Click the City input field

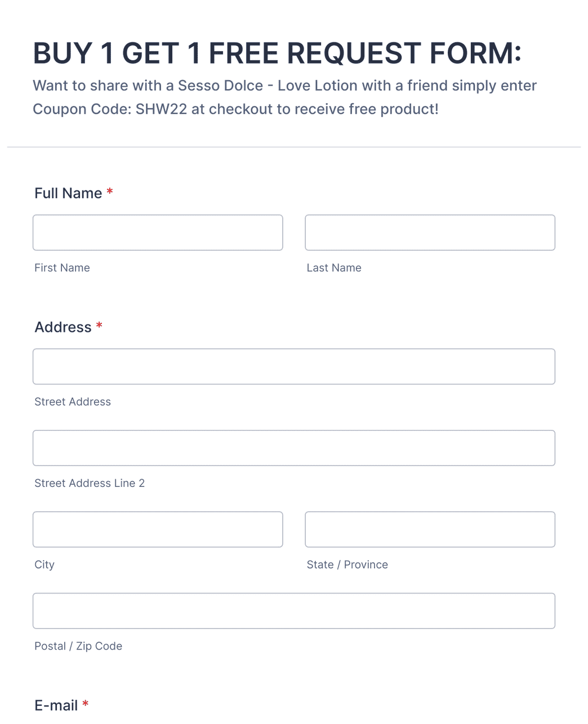158,529
